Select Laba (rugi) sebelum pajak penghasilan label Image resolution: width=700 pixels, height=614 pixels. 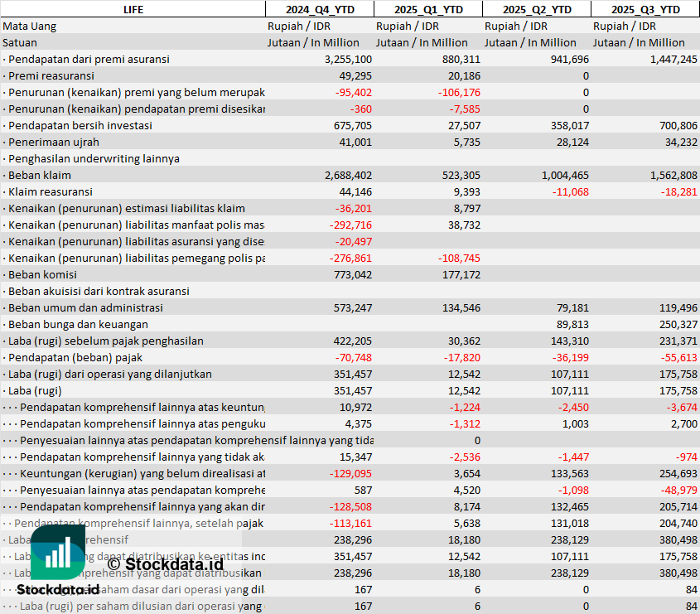[x=105, y=341]
